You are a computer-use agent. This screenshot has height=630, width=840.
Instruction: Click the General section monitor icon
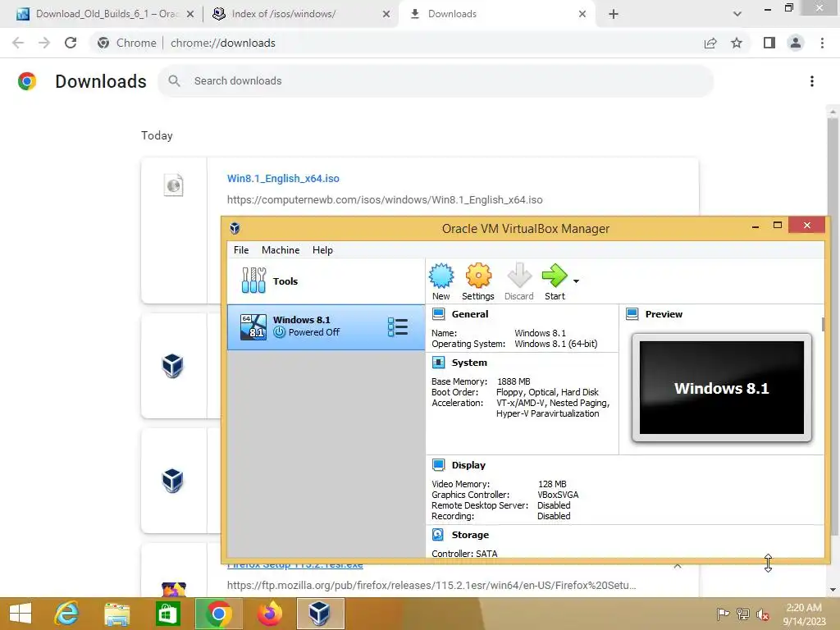click(438, 314)
